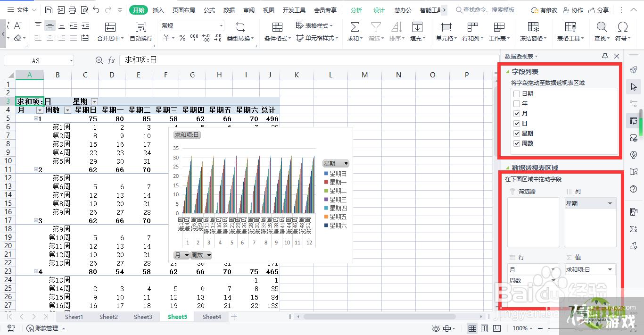Viewport: 644px width, 335px height.
Task: Toggle the 日期 field checkbox
Action: point(517,94)
